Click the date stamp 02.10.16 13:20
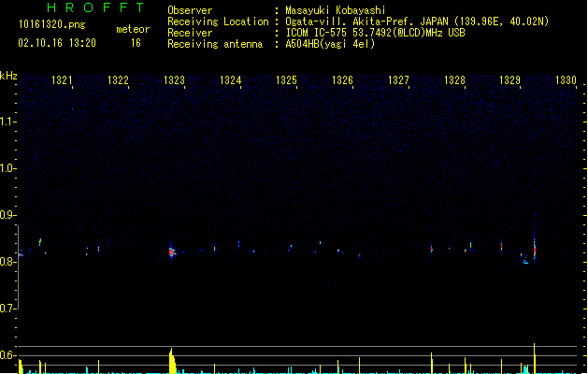Screen dimensions: 588x374 [x=57, y=43]
